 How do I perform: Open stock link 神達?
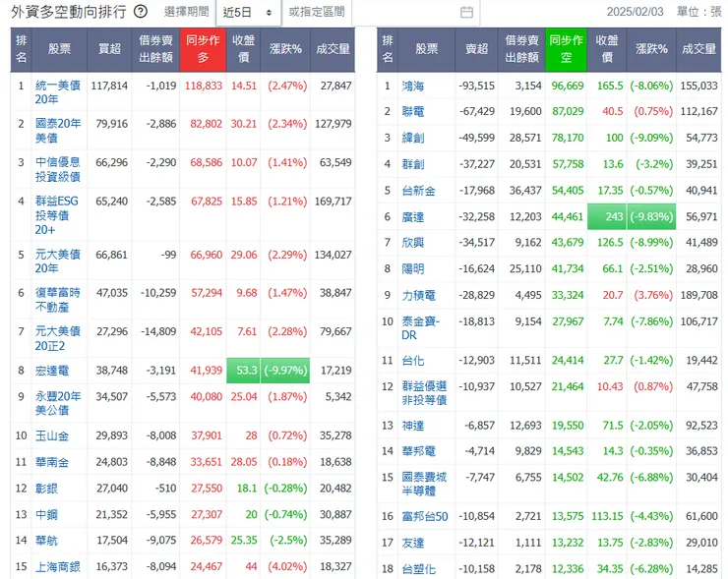[x=413, y=426]
